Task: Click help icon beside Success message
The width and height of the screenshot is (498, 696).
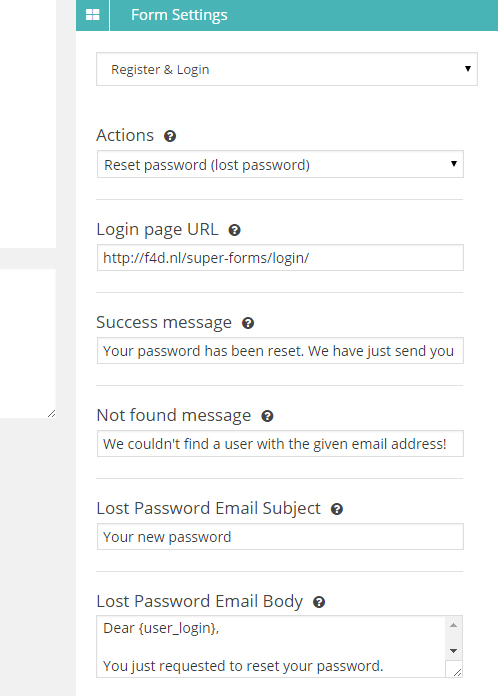Action: 248,323
